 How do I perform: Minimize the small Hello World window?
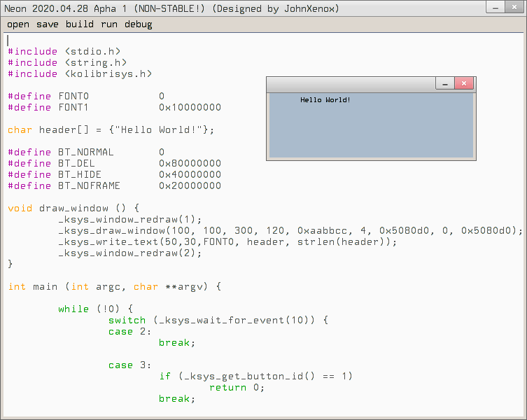tap(445, 83)
